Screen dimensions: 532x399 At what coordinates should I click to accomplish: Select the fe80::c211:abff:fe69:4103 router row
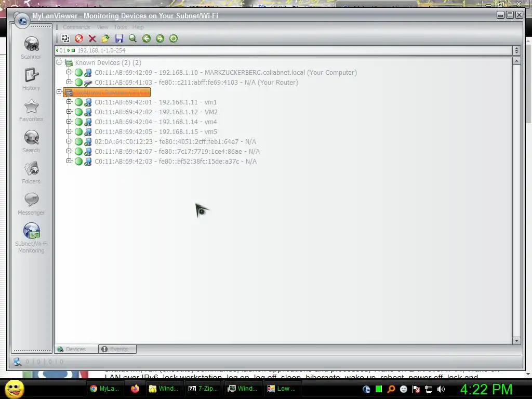tap(196, 83)
